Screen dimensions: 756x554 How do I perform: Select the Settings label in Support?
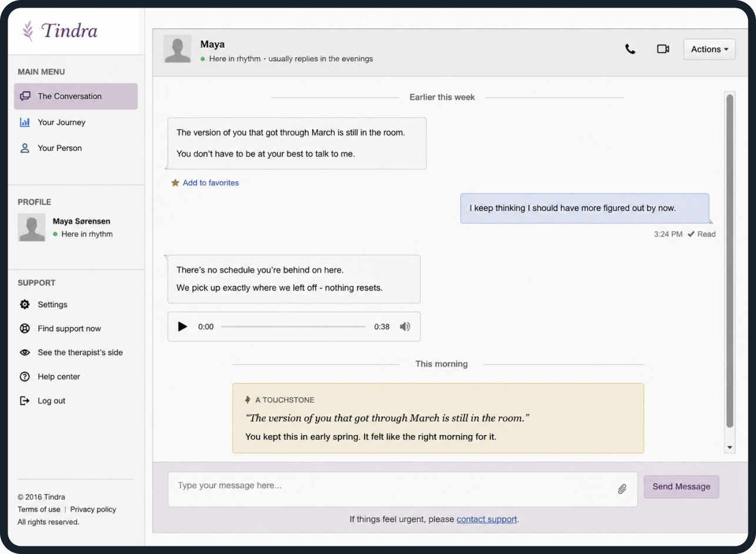point(52,305)
